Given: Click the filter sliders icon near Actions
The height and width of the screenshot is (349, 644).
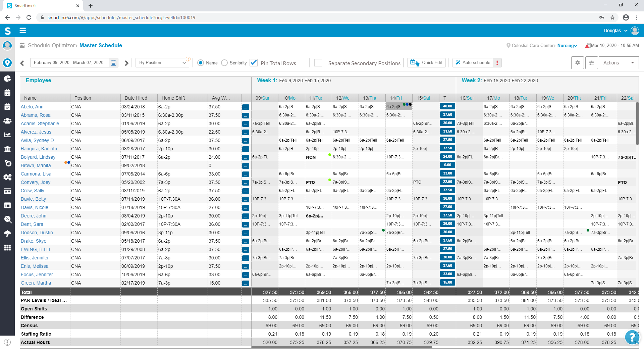Looking at the screenshot, I should tap(591, 62).
